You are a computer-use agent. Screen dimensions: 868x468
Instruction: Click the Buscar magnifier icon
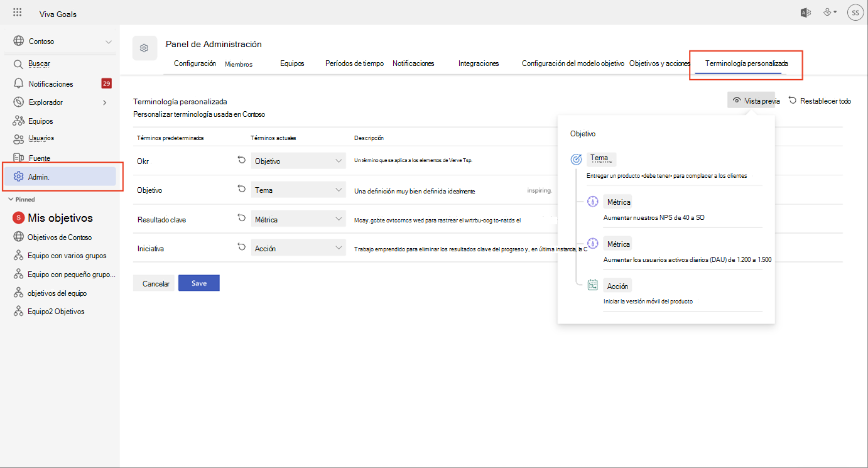pyautogui.click(x=19, y=64)
